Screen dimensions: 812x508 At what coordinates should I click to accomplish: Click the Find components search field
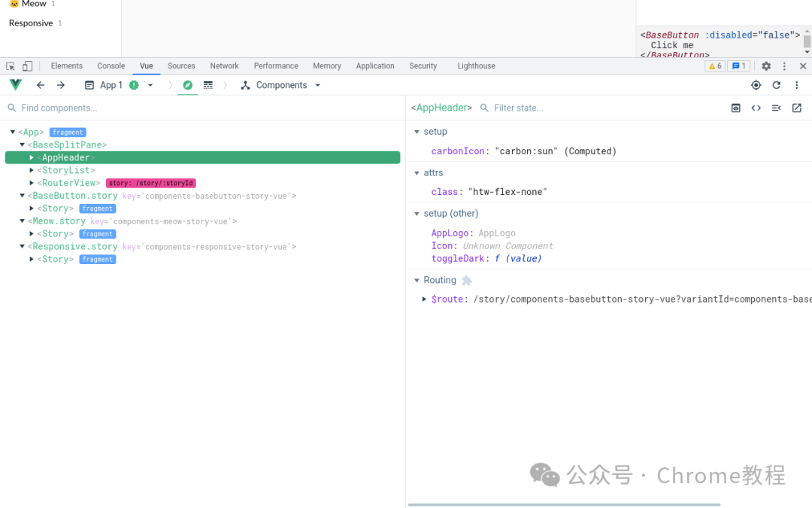pos(203,108)
